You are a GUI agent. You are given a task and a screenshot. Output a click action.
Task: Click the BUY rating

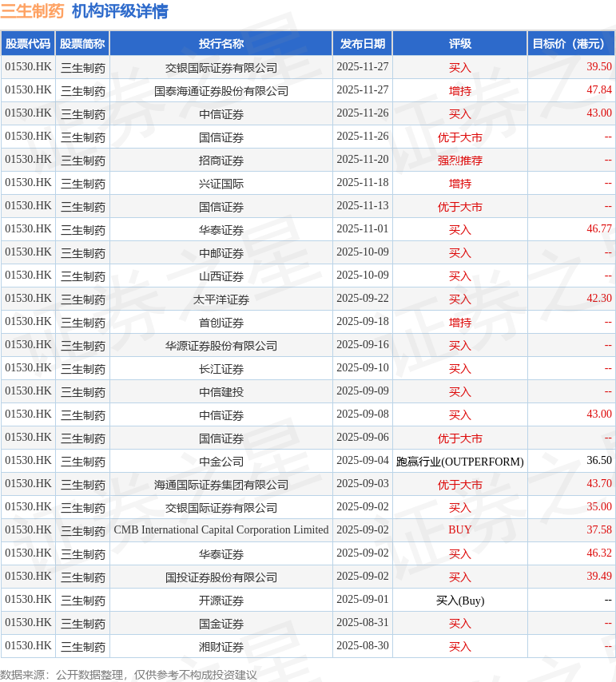[460, 529]
